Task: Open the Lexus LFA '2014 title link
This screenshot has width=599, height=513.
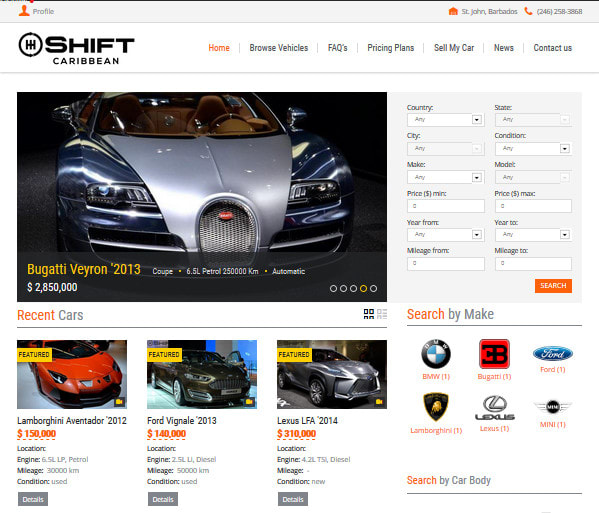Action: (308, 421)
